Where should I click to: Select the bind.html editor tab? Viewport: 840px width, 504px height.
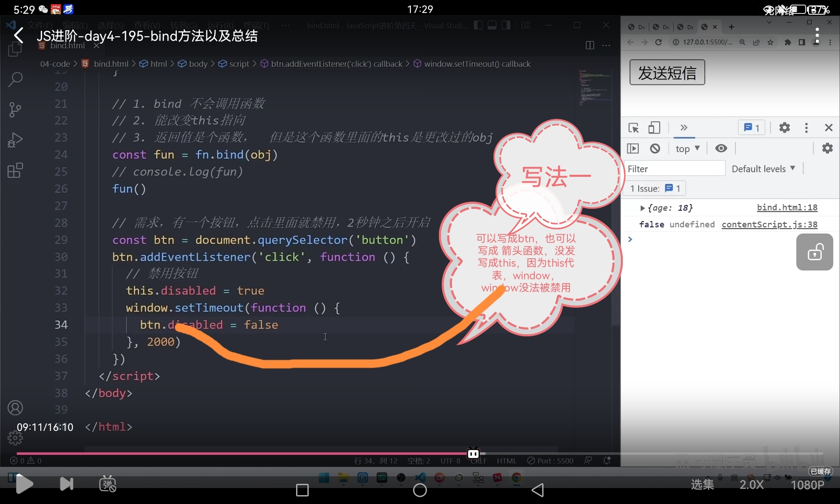tap(67, 46)
